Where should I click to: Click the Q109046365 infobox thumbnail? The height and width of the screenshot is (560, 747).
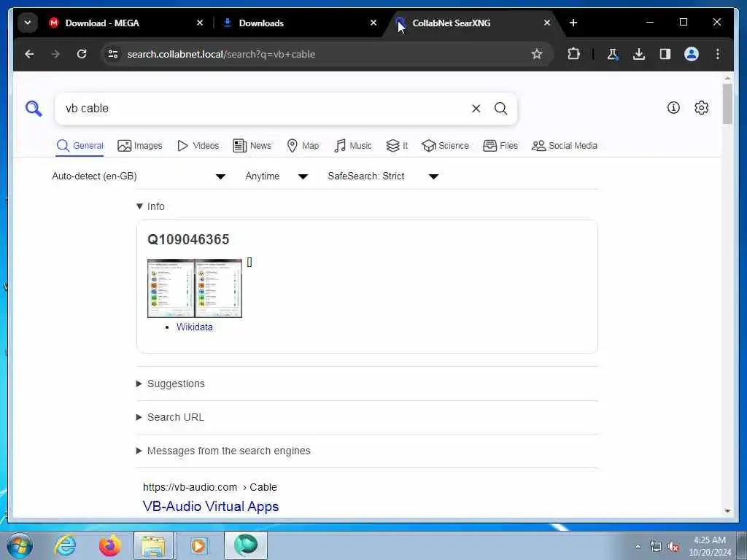194,288
